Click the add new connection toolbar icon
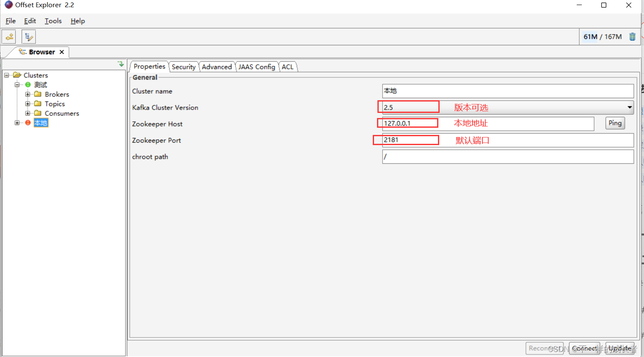The height and width of the screenshot is (357, 644). point(9,36)
